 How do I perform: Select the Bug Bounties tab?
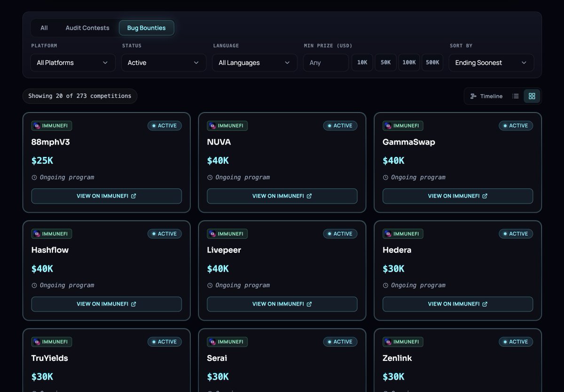(x=147, y=28)
